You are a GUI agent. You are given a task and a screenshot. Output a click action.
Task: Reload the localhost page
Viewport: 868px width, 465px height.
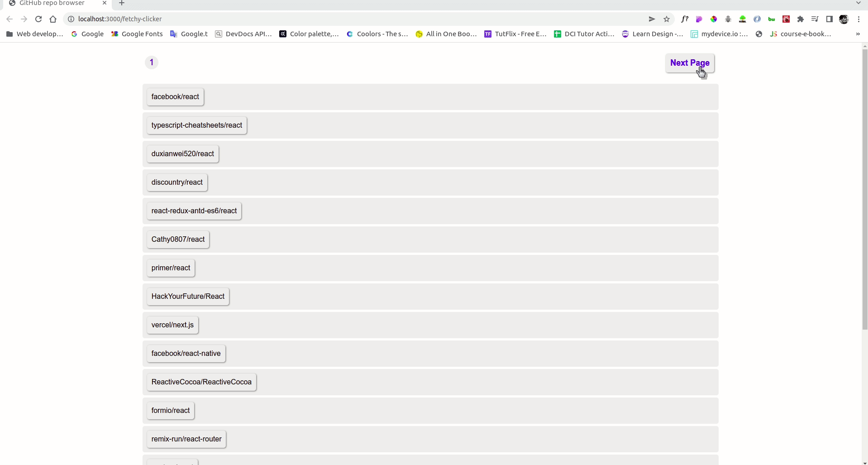38,19
